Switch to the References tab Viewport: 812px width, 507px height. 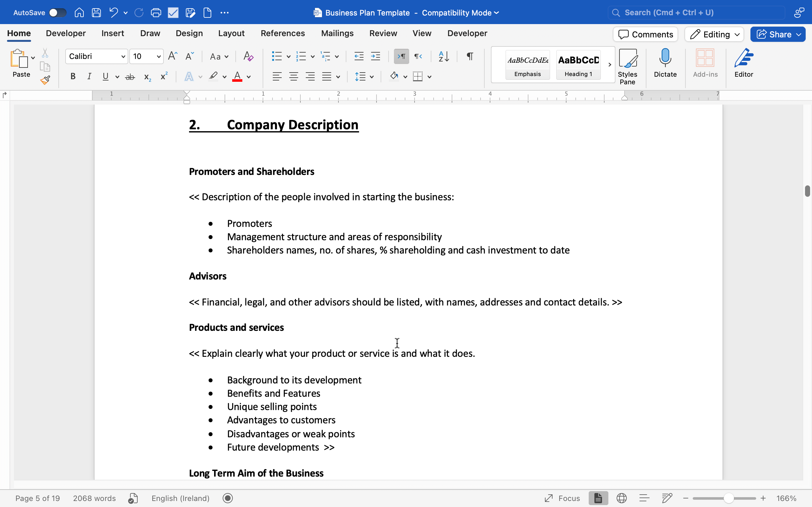click(x=283, y=33)
